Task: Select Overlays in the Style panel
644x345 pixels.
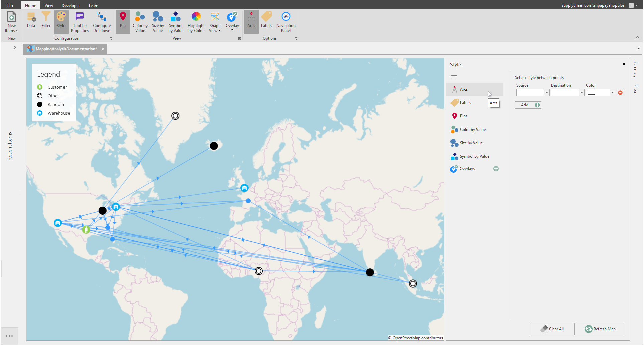Action: tap(467, 169)
